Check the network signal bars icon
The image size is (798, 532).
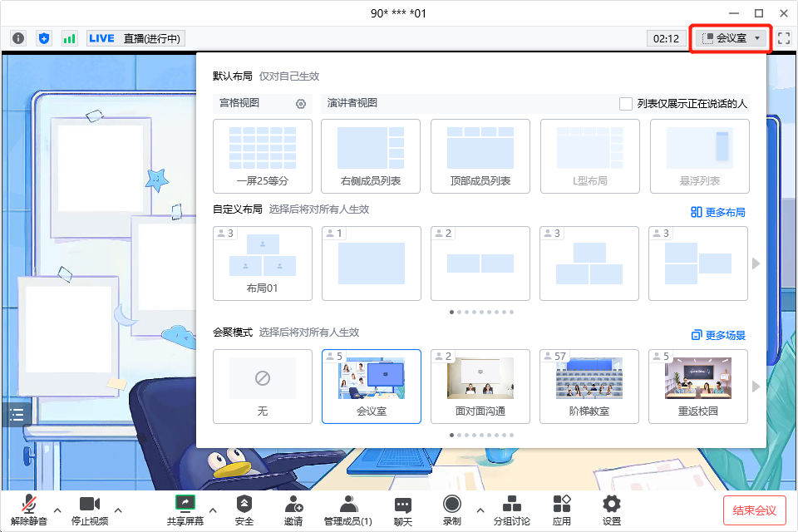point(69,38)
